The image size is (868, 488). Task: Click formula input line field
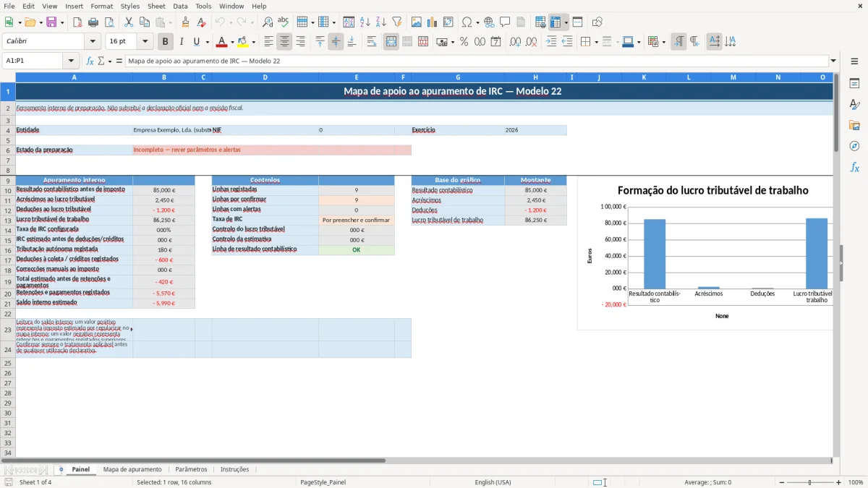[x=477, y=61]
